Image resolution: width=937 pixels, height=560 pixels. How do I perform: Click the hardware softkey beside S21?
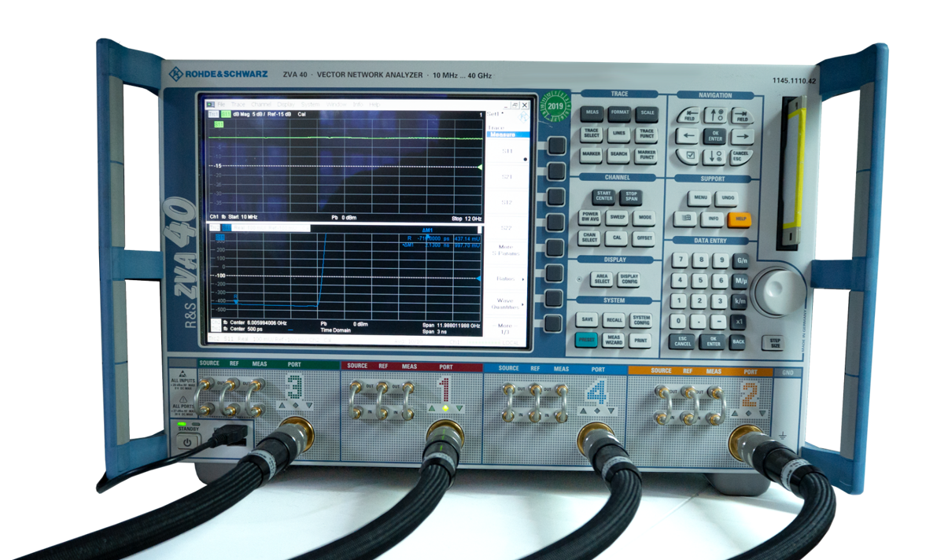click(x=556, y=171)
